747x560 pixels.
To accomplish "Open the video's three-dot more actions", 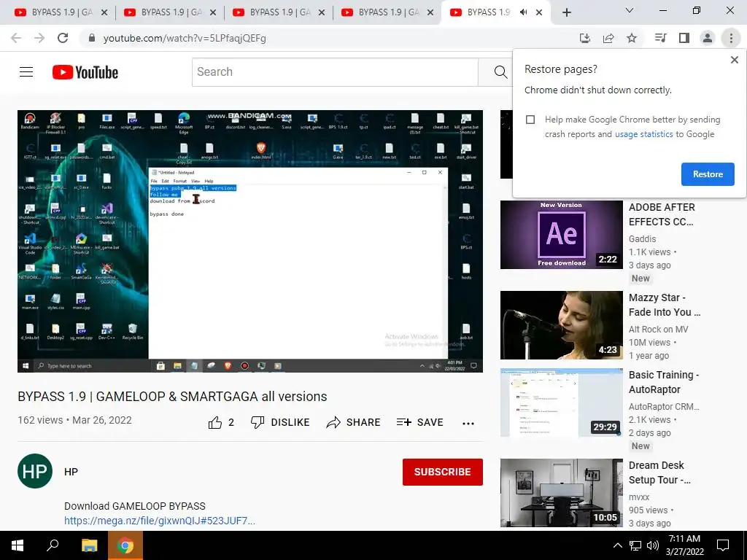I will (468, 424).
